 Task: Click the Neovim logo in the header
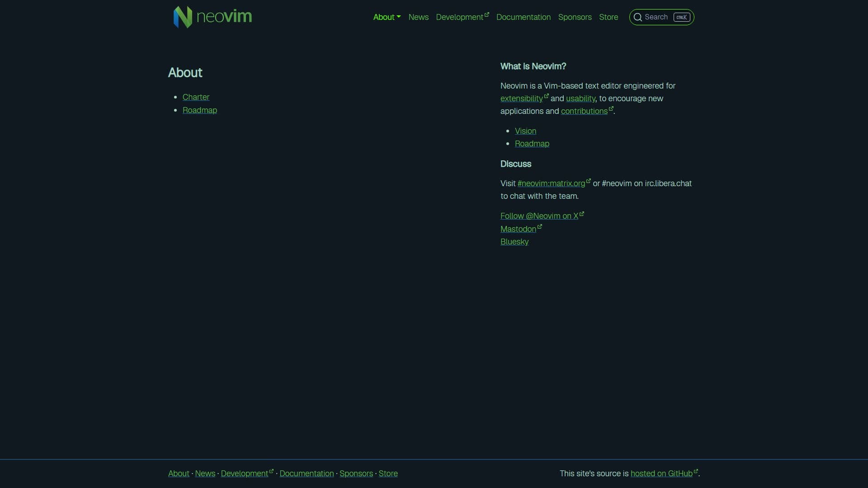(x=212, y=17)
